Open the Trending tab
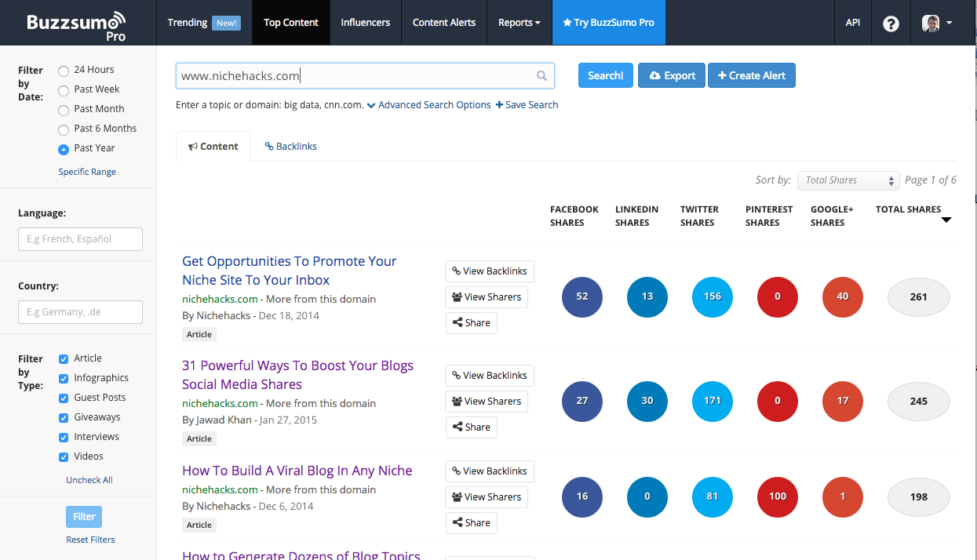Image resolution: width=977 pixels, height=560 pixels. click(x=204, y=23)
